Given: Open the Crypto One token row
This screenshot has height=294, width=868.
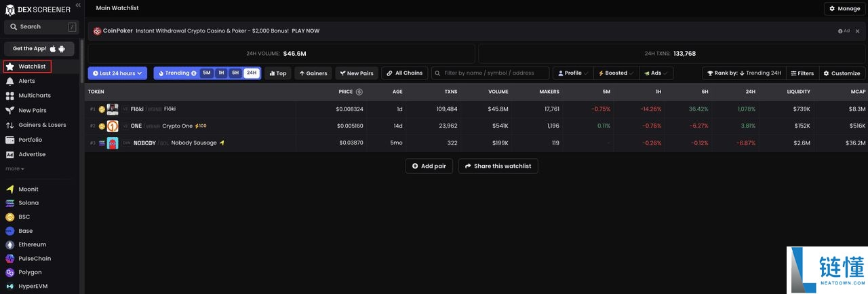Looking at the screenshot, I should tap(476, 126).
